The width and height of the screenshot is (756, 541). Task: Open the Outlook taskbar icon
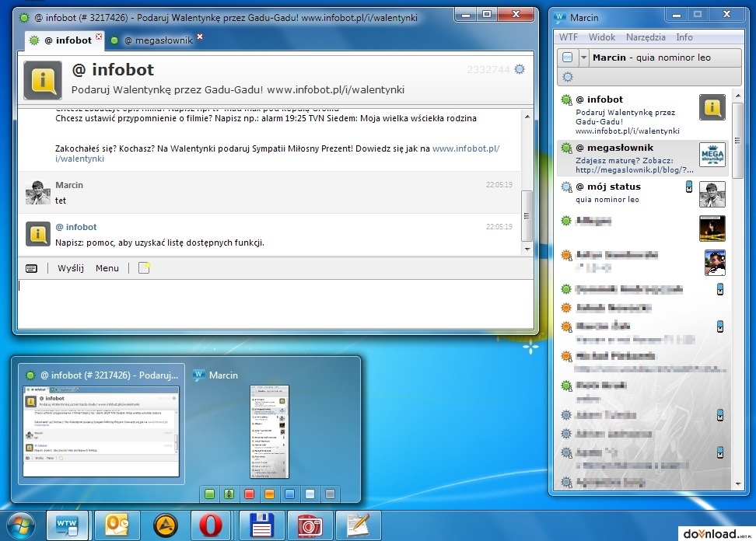pyautogui.click(x=117, y=525)
